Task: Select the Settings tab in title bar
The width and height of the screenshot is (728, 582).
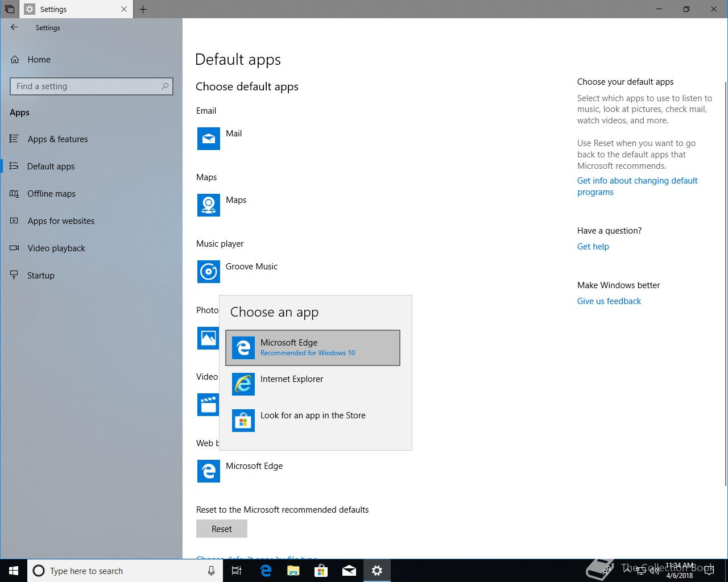Action: click(x=76, y=9)
